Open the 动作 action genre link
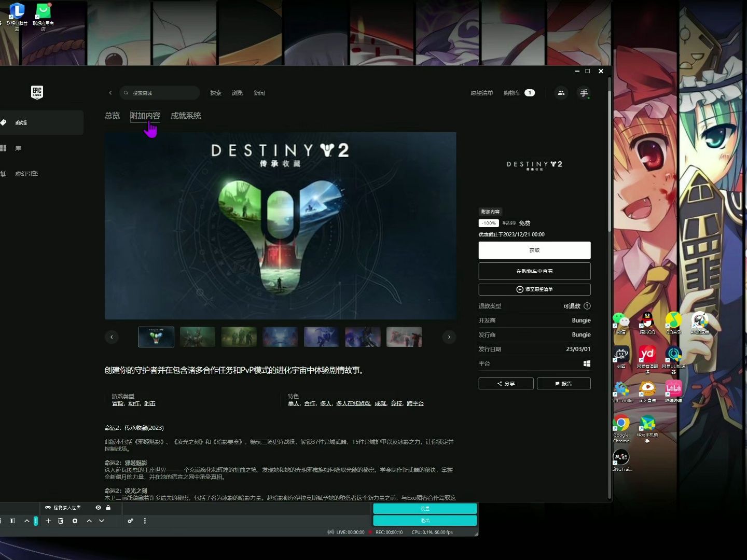 (x=134, y=403)
